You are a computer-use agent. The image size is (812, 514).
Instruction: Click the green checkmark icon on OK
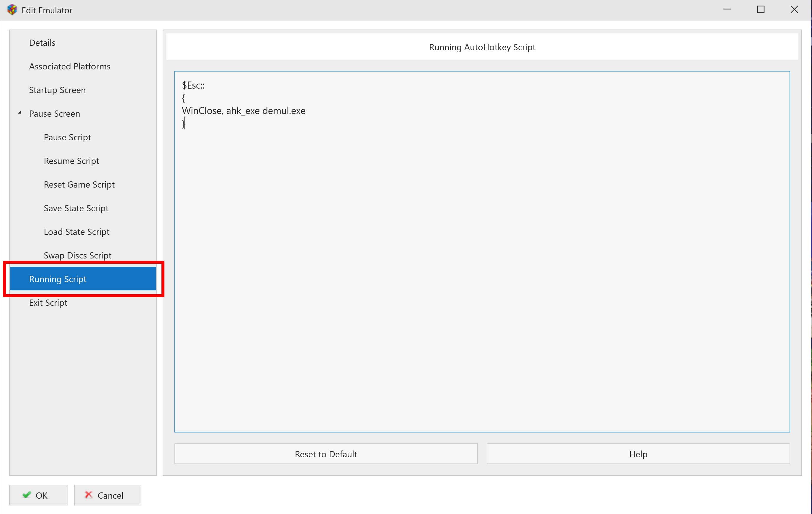tap(27, 495)
